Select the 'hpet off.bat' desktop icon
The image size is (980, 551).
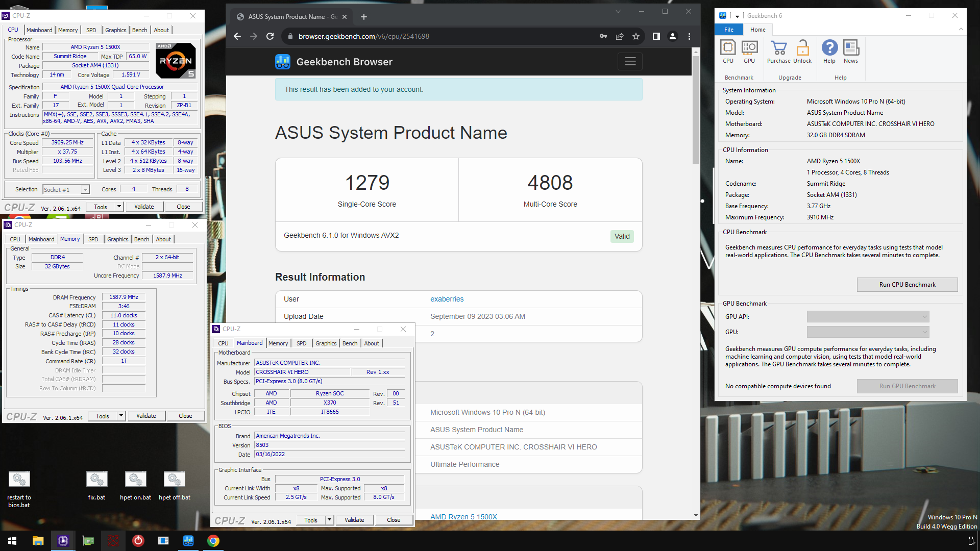(x=174, y=485)
